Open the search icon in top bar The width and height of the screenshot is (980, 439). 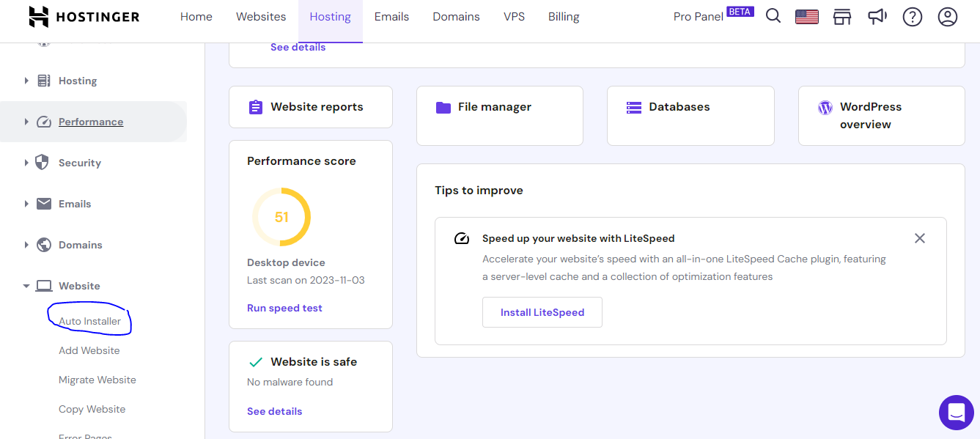[x=773, y=15]
